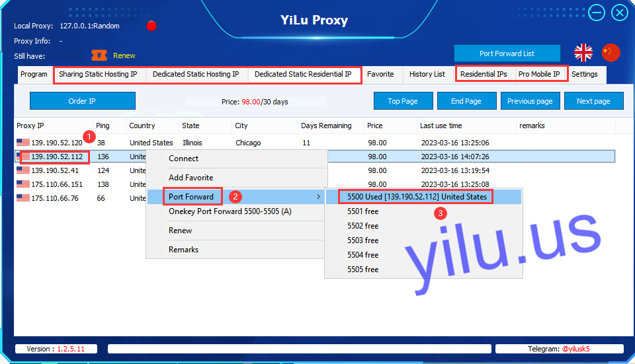Select the 5505 free port

[423, 270]
